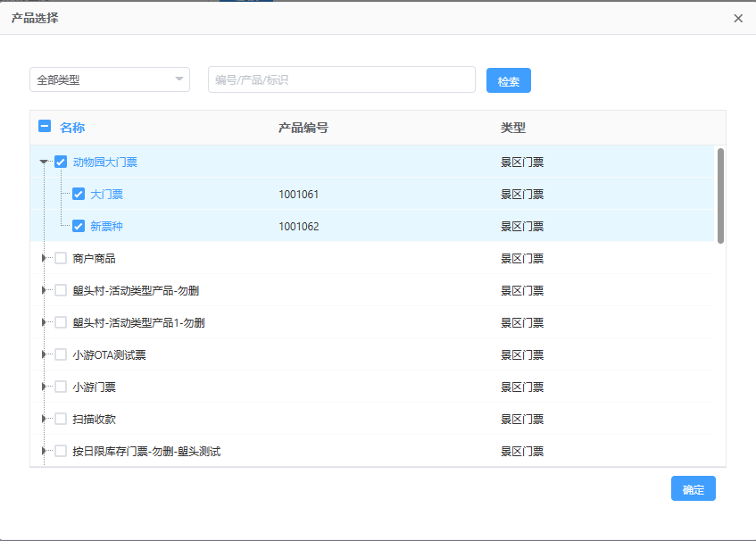Check the 小游门票 checkbox
The height and width of the screenshot is (541, 756).
click(x=61, y=387)
